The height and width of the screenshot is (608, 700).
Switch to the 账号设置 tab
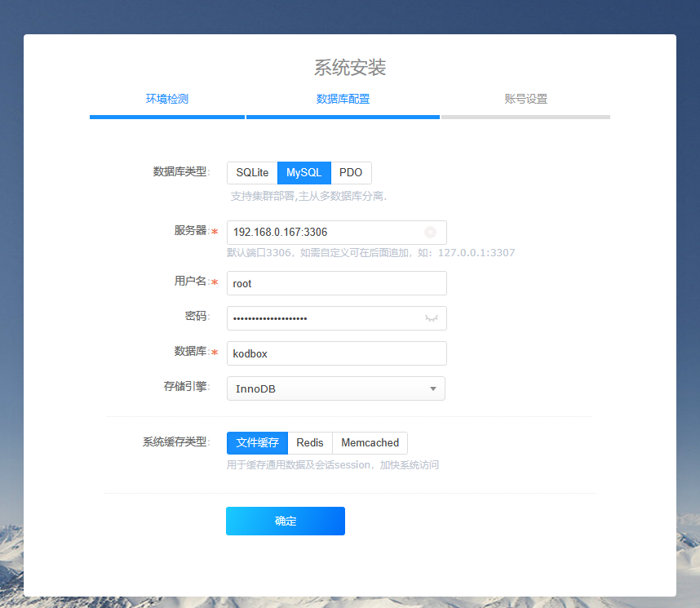tap(526, 98)
